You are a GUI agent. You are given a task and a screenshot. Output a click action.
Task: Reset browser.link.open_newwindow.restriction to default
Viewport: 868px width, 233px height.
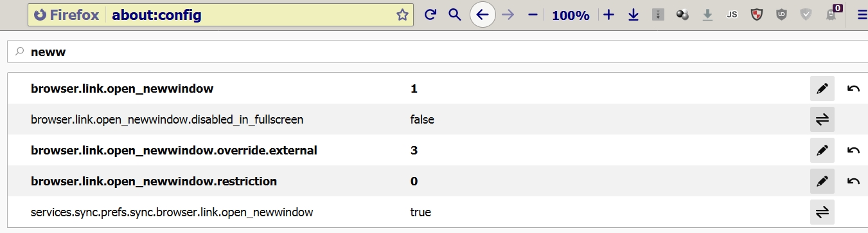[853, 182]
